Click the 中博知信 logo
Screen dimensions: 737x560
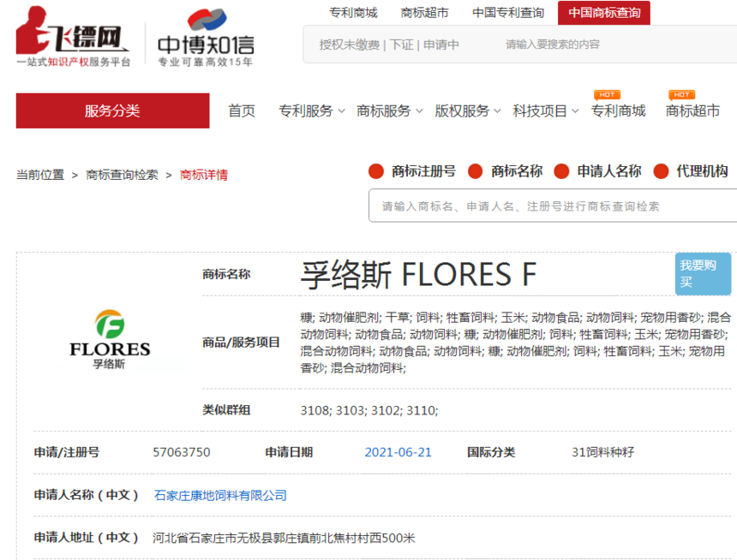[x=206, y=38]
